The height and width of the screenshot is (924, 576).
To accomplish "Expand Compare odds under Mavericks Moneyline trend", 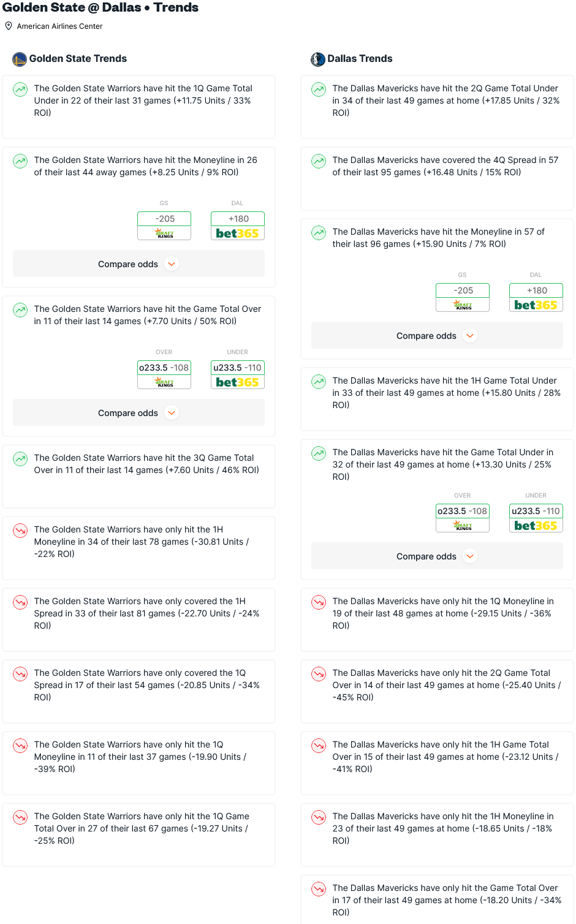I will [437, 336].
